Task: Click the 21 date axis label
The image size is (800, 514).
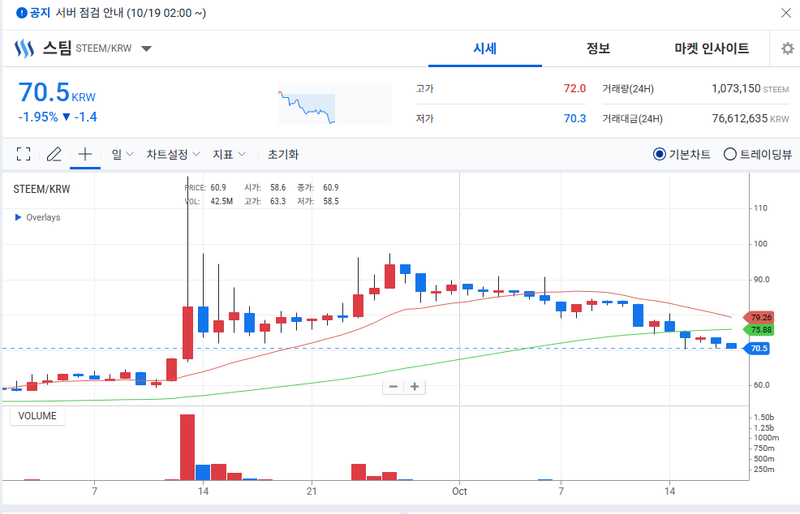Action: pyautogui.click(x=312, y=491)
